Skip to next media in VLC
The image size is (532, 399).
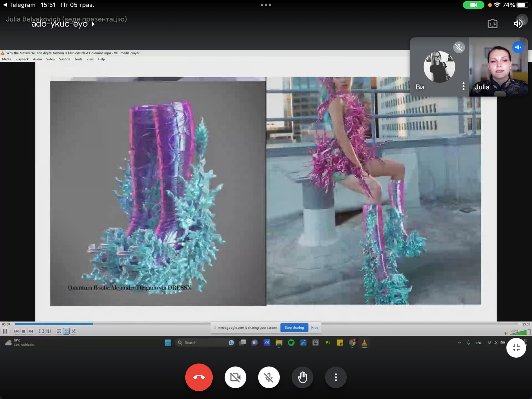(31, 331)
